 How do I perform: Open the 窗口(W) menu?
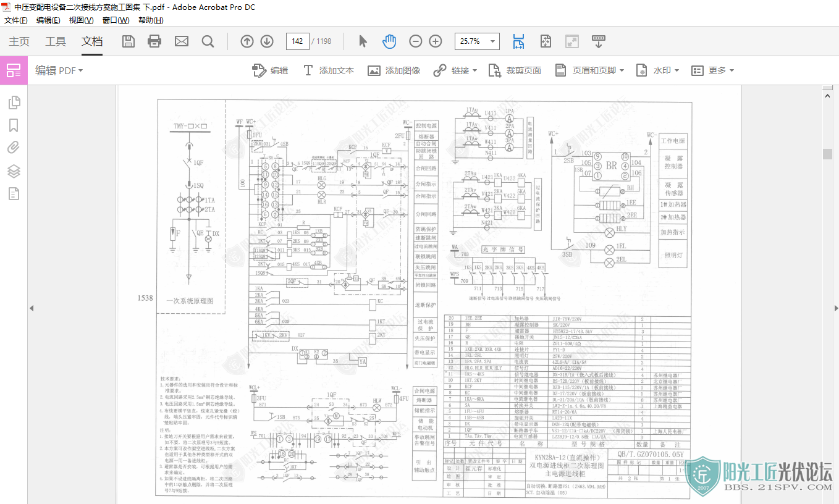[x=116, y=20]
